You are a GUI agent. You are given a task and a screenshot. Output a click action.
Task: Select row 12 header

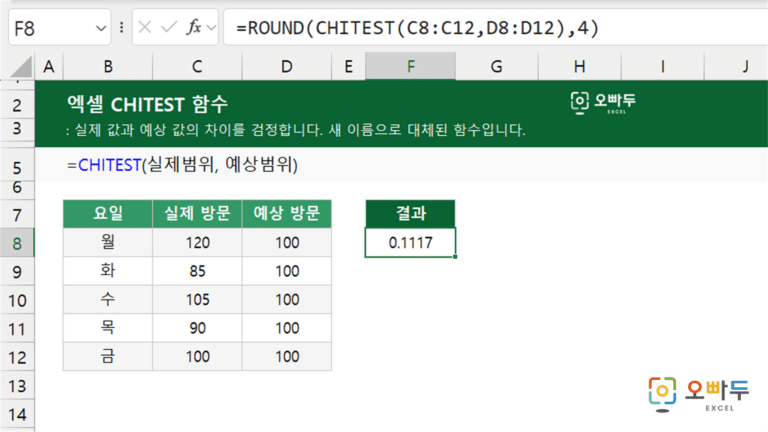[17, 357]
